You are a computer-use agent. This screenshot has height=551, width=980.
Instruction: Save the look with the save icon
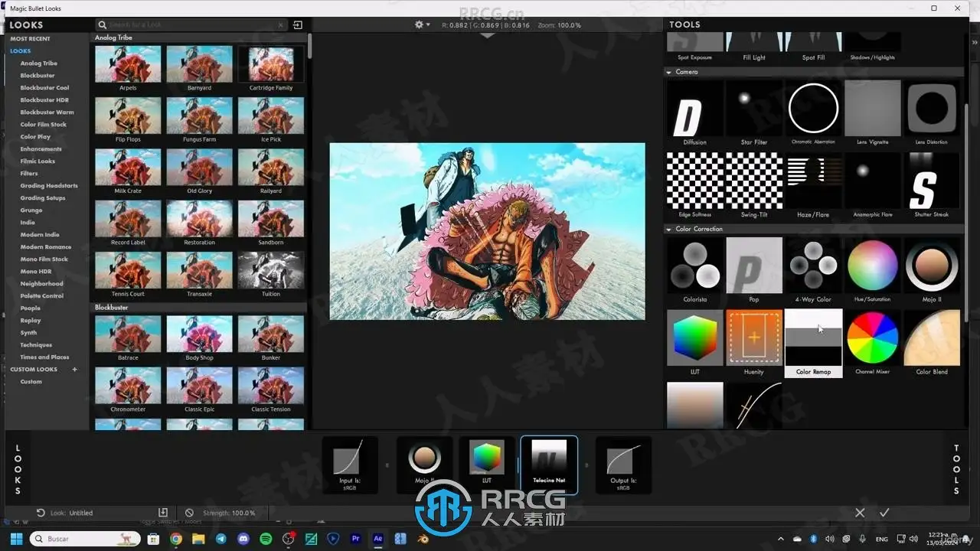point(162,513)
